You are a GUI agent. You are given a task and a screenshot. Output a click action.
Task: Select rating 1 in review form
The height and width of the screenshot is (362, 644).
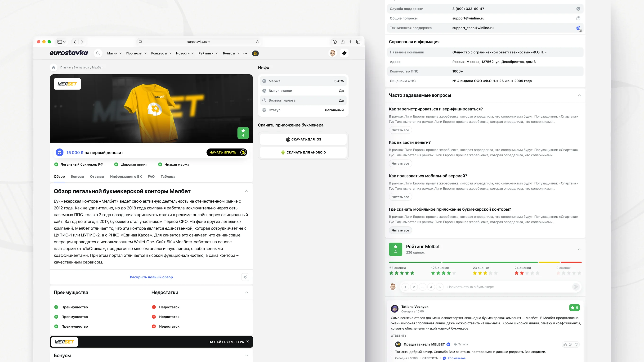click(405, 287)
